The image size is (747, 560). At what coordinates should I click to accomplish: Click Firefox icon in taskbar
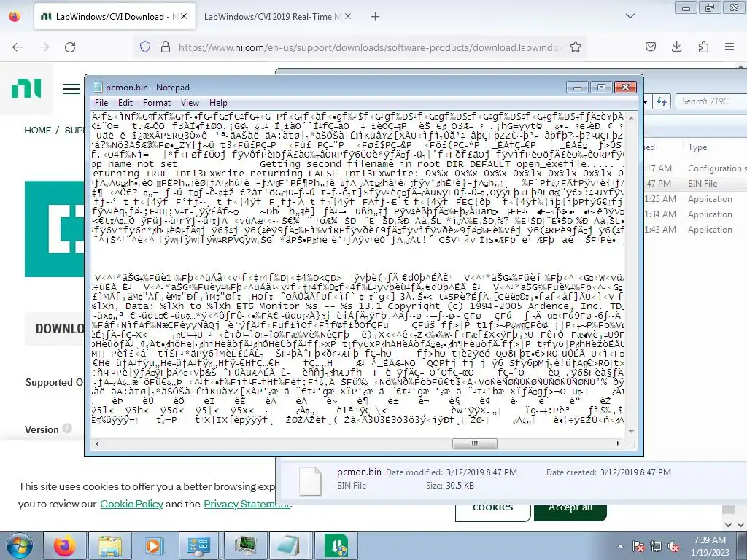tap(64, 545)
